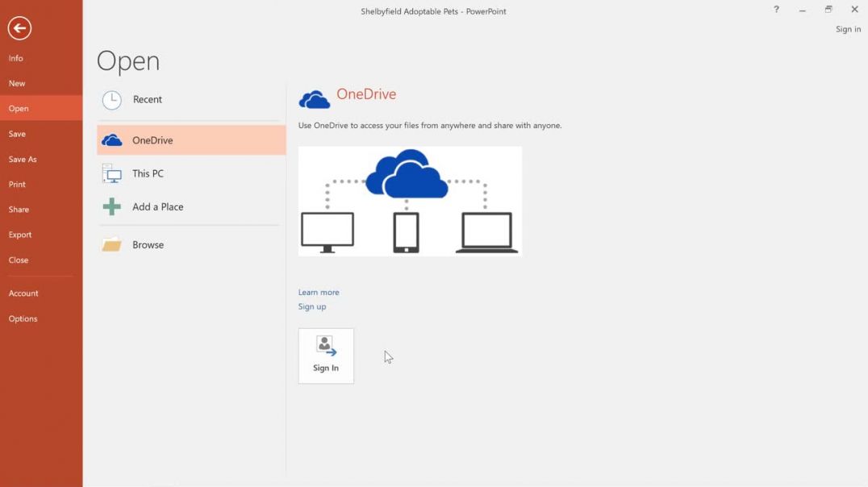Click the Browse label
Viewport: 868px width, 487px height.
148,244
